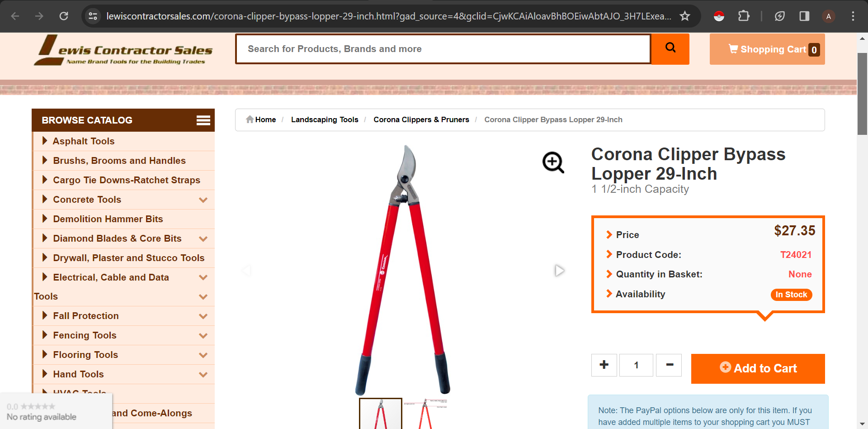Click the site information icon in address bar

93,16
